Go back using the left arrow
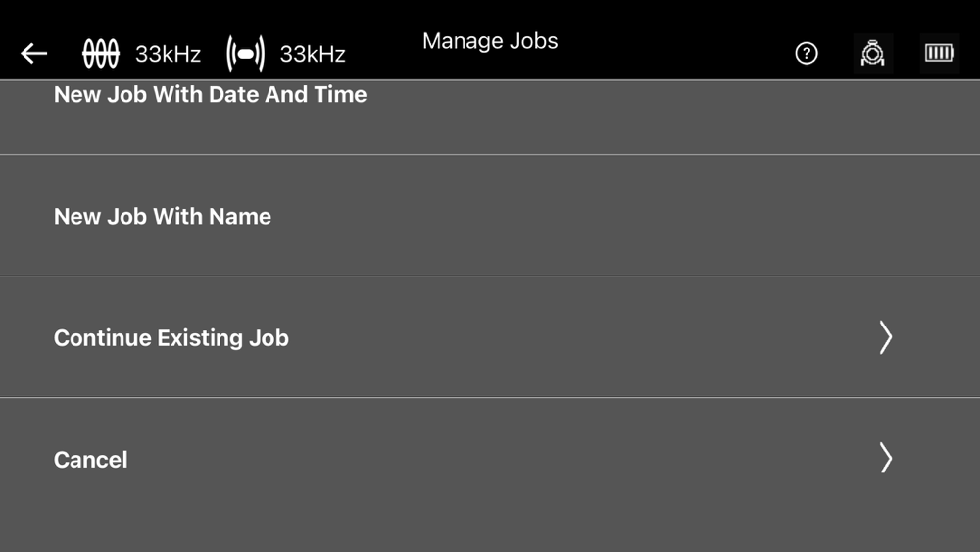The width and height of the screenshot is (980, 552). coord(33,54)
